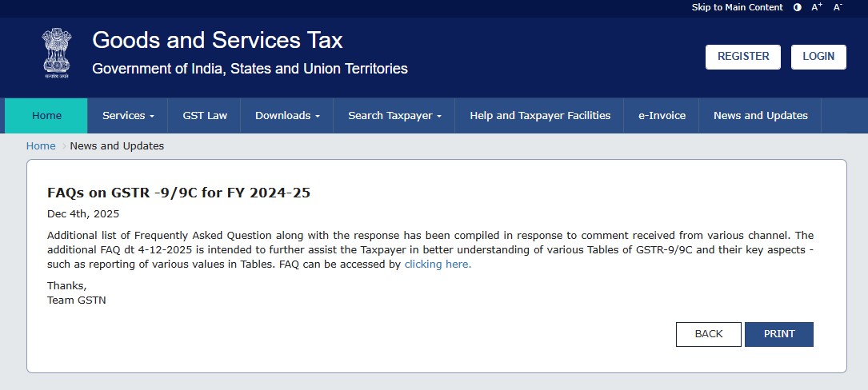
Task: Select News and Updates in navbar
Action: pos(760,116)
